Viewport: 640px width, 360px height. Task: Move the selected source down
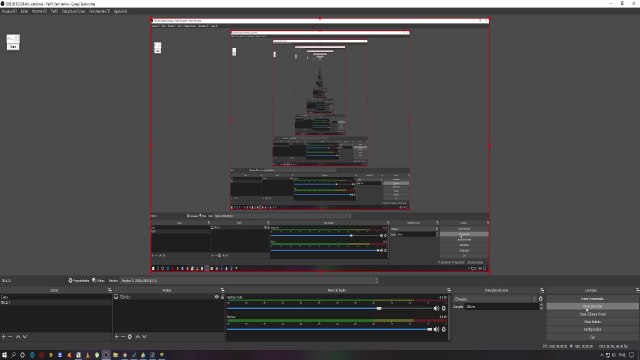144,337
